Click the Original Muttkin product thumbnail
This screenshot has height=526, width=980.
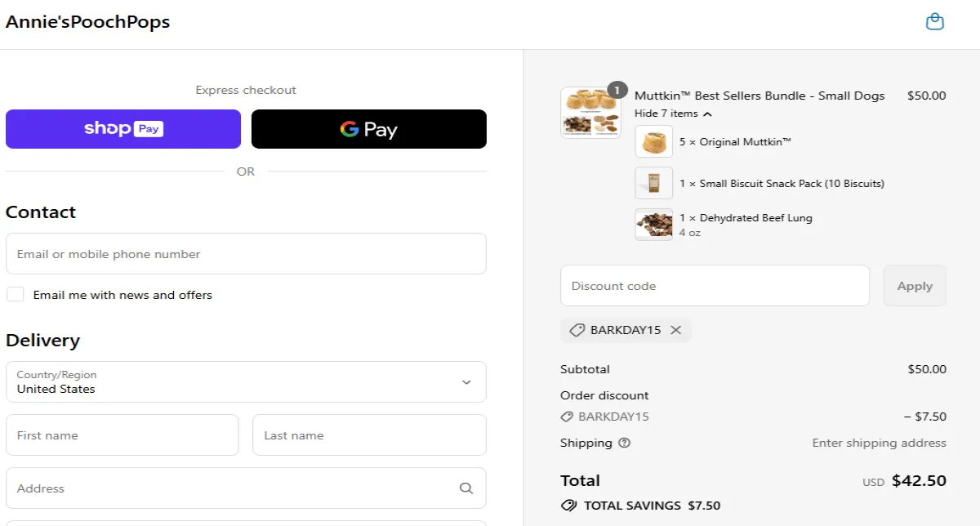point(653,141)
